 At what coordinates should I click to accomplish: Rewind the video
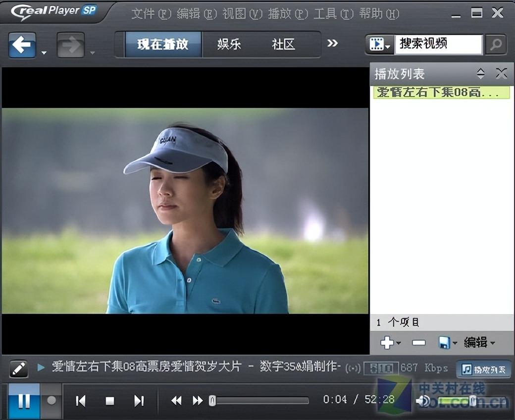(176, 401)
